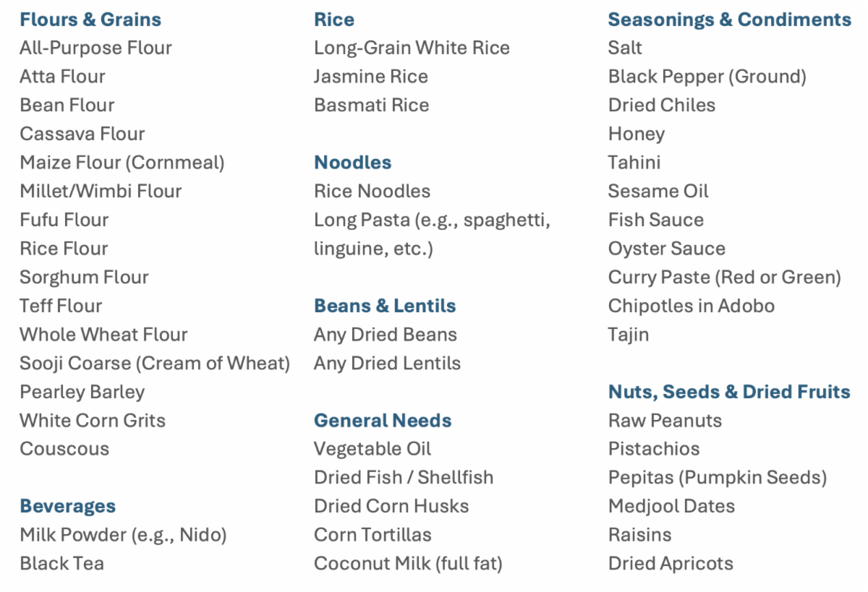Select the Jasmine Rice entry
The width and height of the screenshot is (868, 592).
371,77
